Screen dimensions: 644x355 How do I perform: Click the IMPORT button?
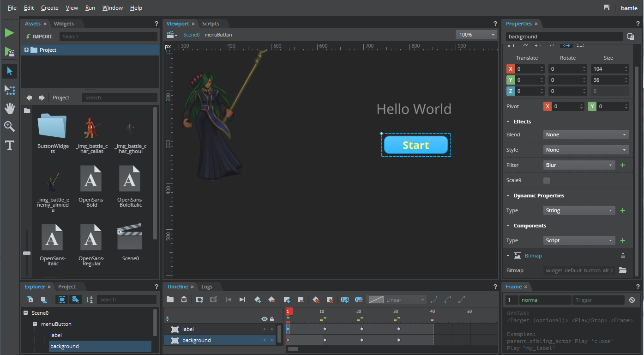(x=39, y=37)
